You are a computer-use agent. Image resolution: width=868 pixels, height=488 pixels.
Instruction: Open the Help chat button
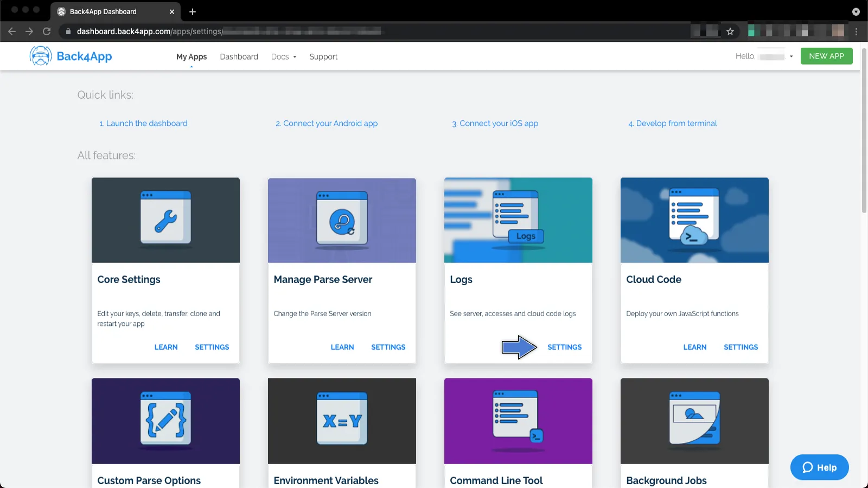[819, 467]
